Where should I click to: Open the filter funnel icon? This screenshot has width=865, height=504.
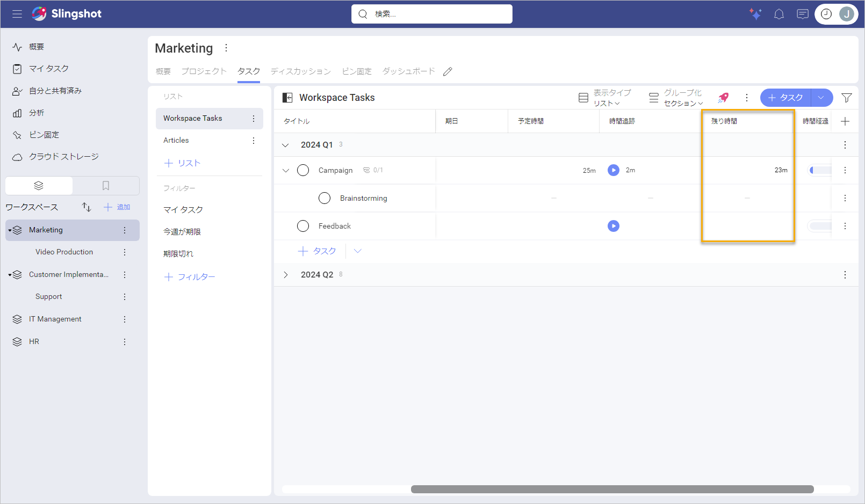847,98
